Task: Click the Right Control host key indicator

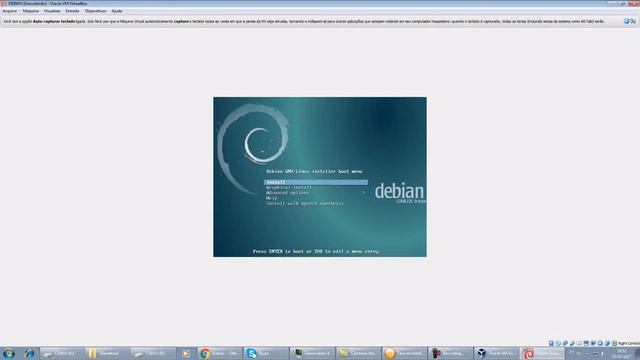Action: click(x=629, y=343)
